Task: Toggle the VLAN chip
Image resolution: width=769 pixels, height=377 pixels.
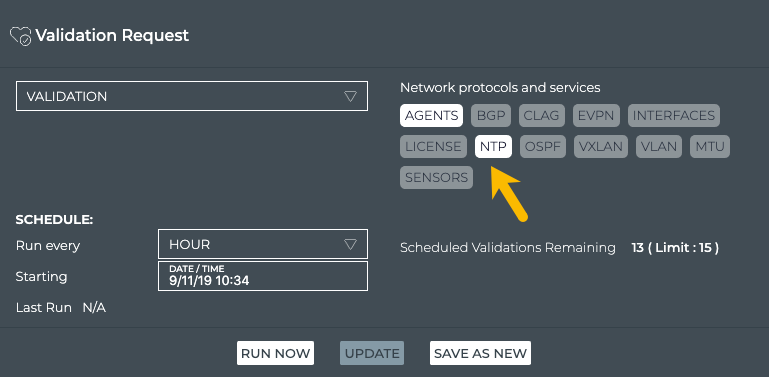Action: coord(659,147)
